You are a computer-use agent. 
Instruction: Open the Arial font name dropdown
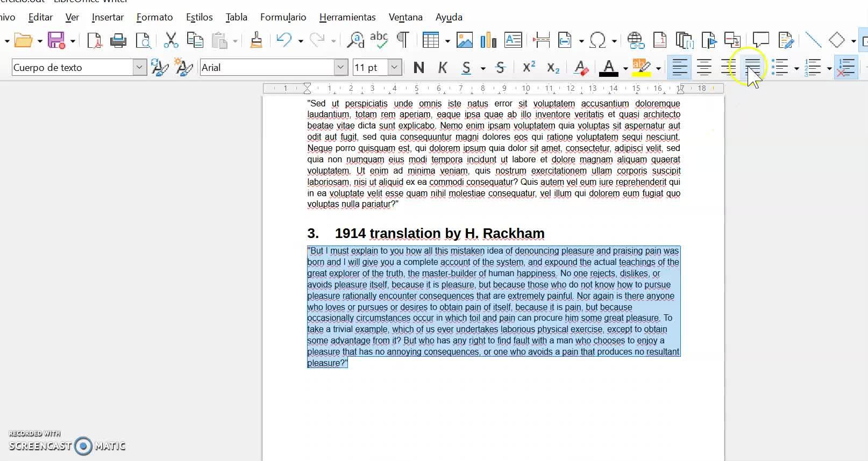(340, 68)
